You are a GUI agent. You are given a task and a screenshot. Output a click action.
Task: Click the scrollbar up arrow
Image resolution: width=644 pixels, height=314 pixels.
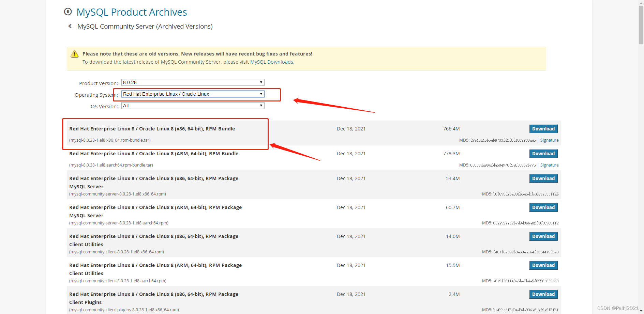point(641,2)
